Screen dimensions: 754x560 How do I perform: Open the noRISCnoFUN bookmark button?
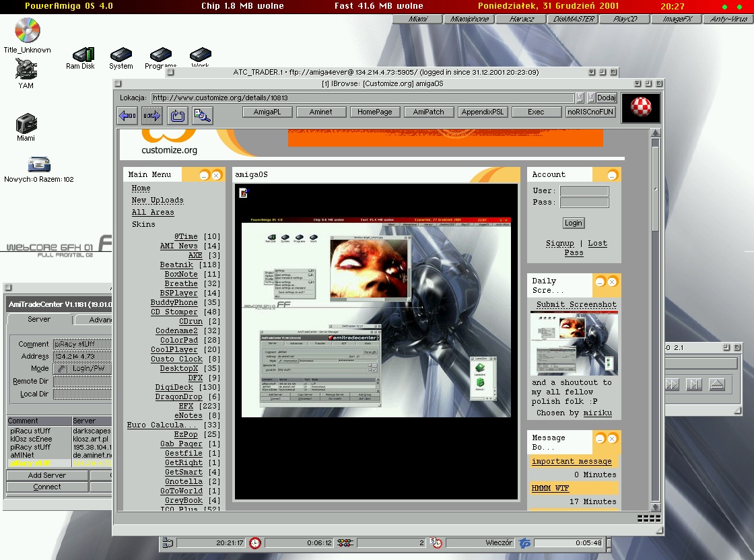click(590, 112)
